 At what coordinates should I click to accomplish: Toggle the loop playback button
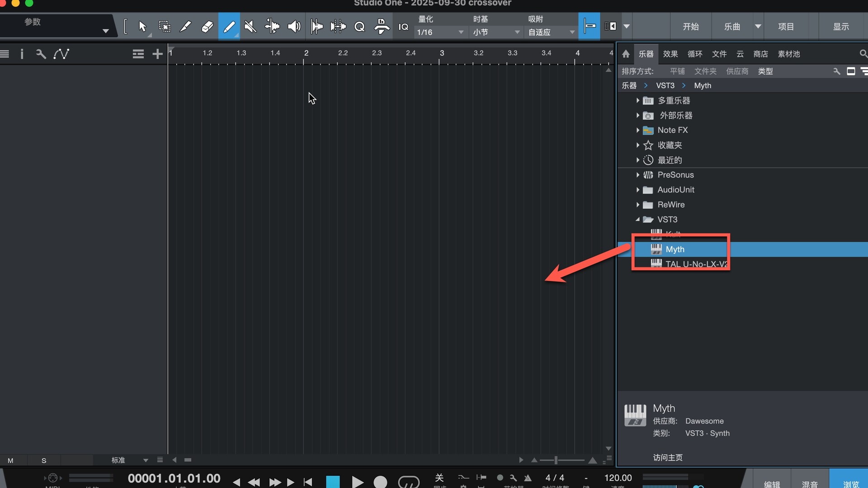click(x=408, y=482)
